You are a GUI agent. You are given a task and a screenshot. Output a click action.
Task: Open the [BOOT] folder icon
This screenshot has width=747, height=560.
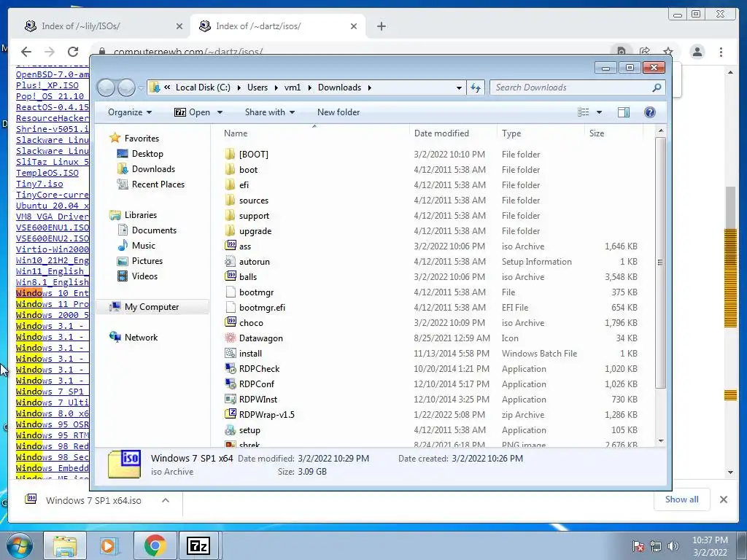pos(230,154)
